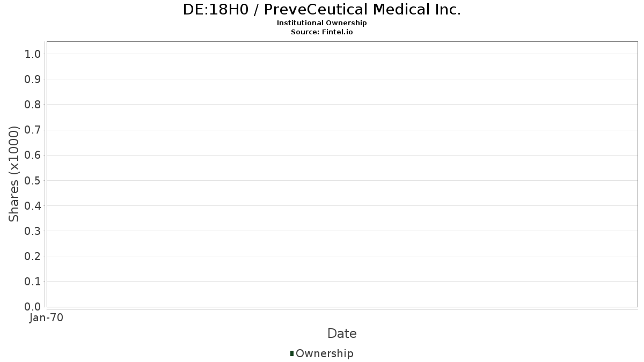
Task: Click the 0.5 y-axis tick label
Action: 33,180
